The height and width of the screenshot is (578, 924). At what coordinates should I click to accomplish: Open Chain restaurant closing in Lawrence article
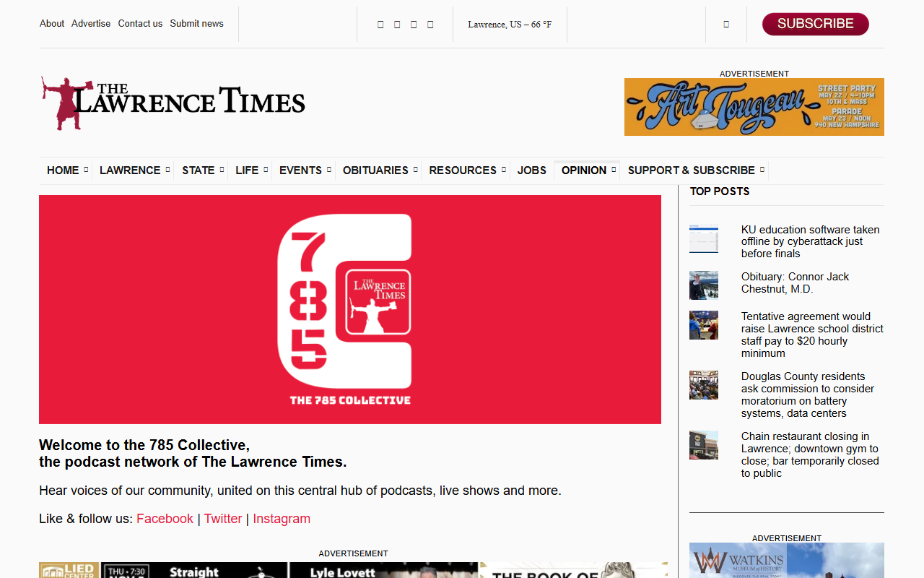(810, 454)
